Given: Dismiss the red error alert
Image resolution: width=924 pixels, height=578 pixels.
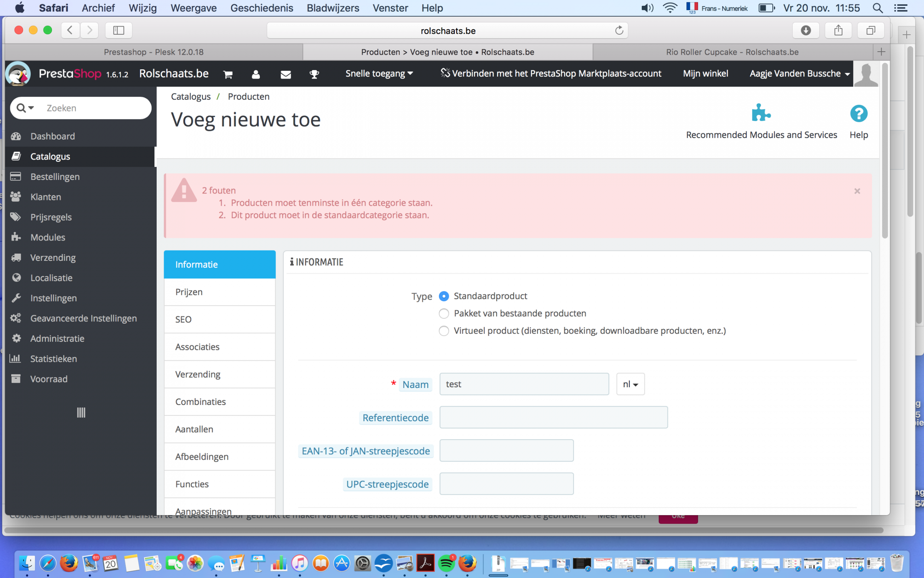Looking at the screenshot, I should (857, 191).
